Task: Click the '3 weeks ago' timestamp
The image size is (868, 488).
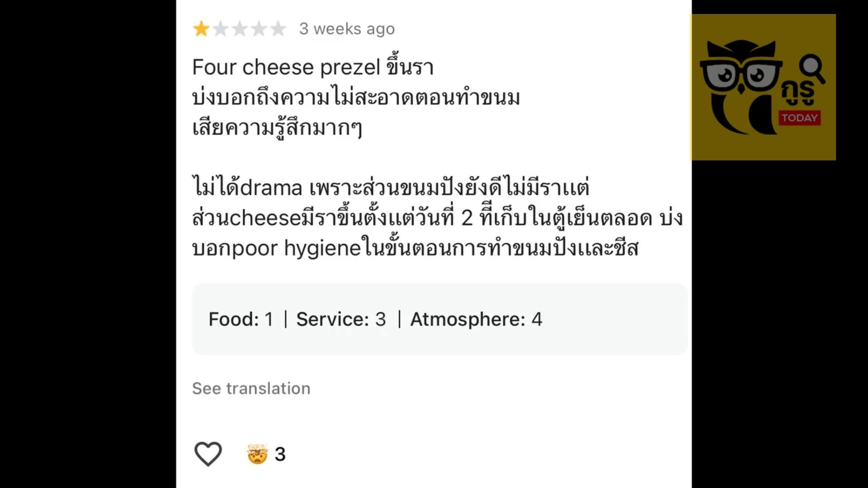Action: click(x=347, y=29)
